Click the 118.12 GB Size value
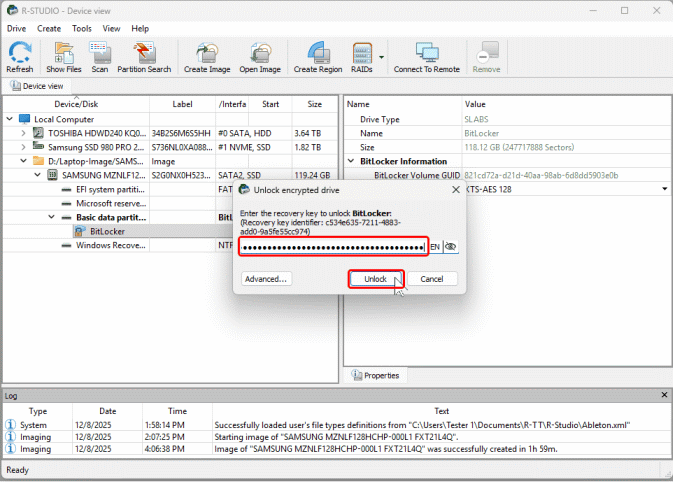The image size is (673, 482). (x=519, y=147)
